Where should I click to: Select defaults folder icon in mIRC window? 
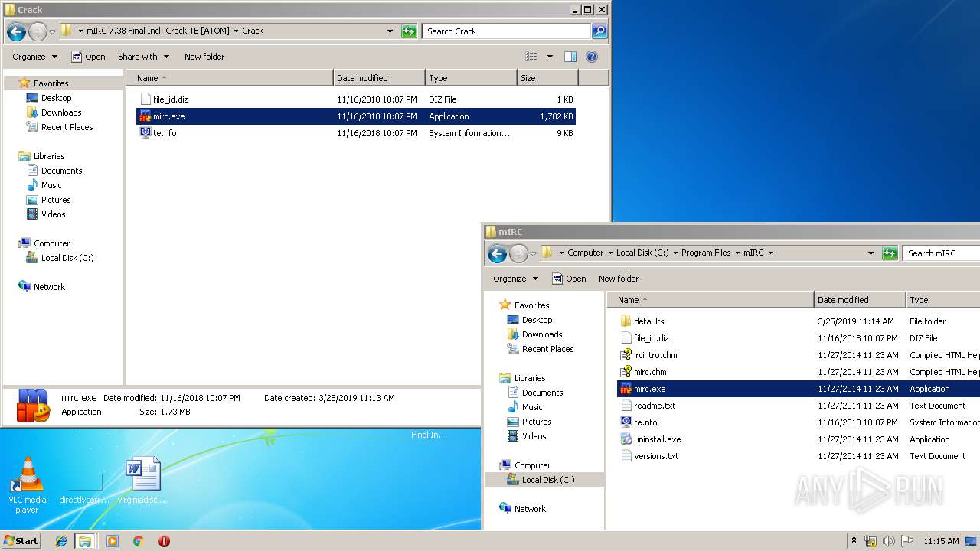pyautogui.click(x=626, y=321)
